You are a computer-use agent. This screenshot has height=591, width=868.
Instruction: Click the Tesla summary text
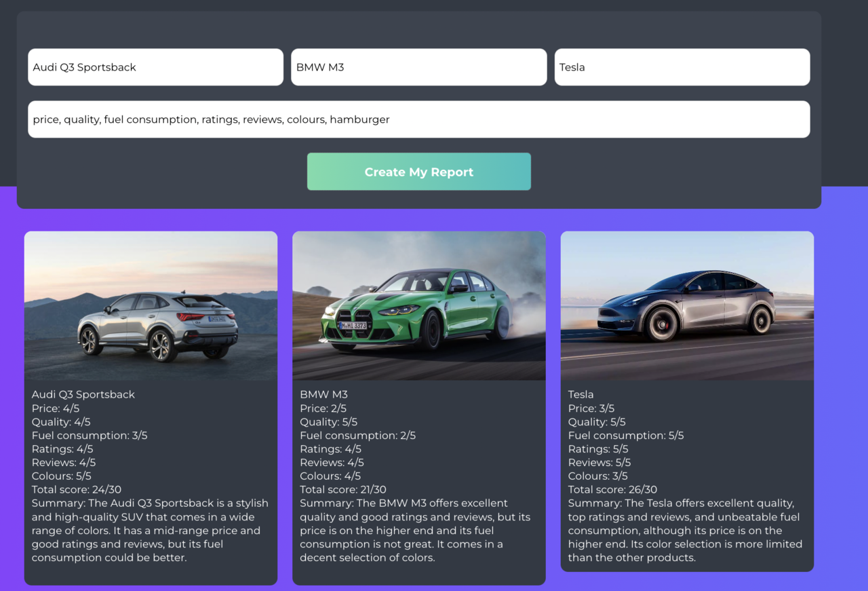pos(686,530)
